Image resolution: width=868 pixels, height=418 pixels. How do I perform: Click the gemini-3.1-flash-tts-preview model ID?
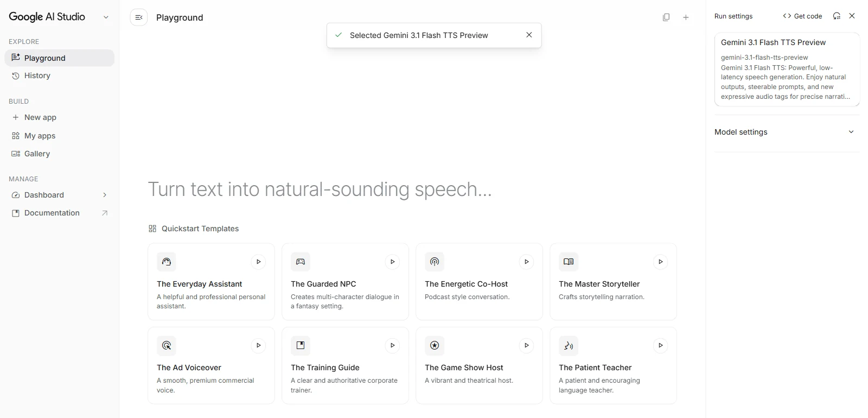point(764,58)
